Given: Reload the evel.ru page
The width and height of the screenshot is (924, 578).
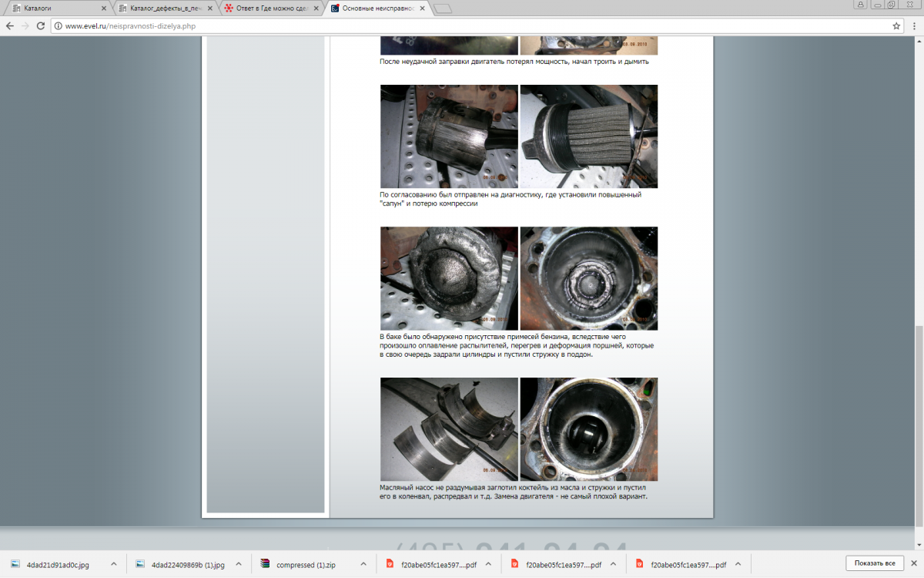Looking at the screenshot, I should tap(42, 25).
